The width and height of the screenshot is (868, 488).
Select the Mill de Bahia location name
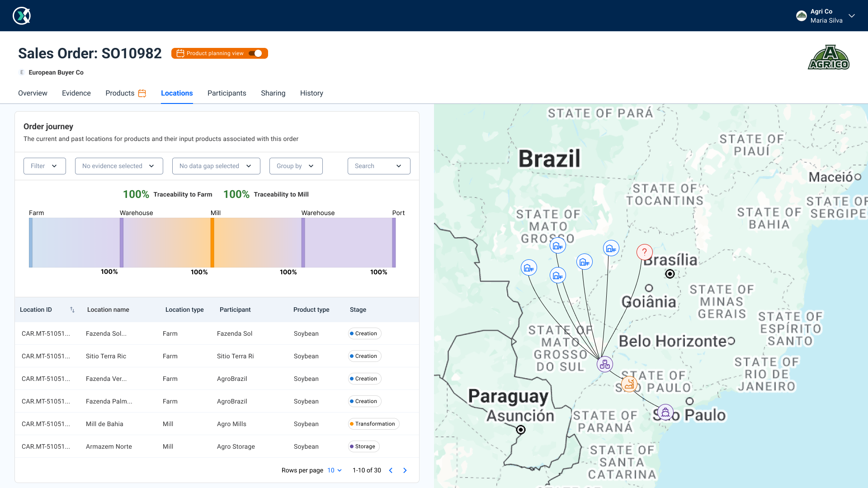pos(104,424)
